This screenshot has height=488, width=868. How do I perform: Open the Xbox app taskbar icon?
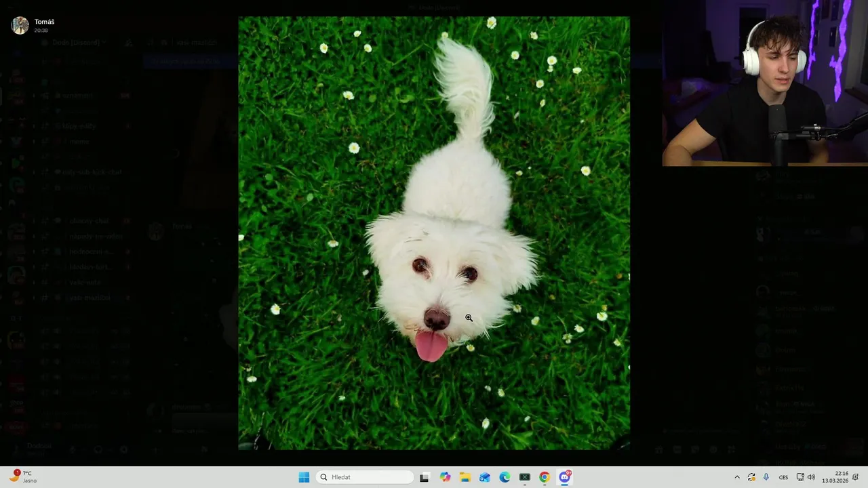pos(524,477)
